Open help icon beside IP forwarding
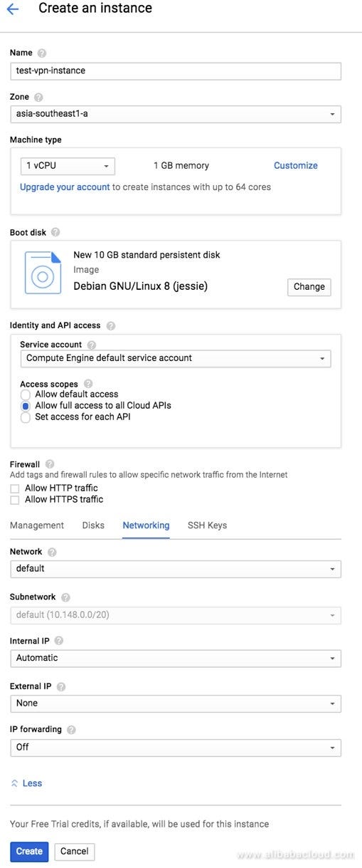This screenshot has height=868, width=362. point(72,730)
